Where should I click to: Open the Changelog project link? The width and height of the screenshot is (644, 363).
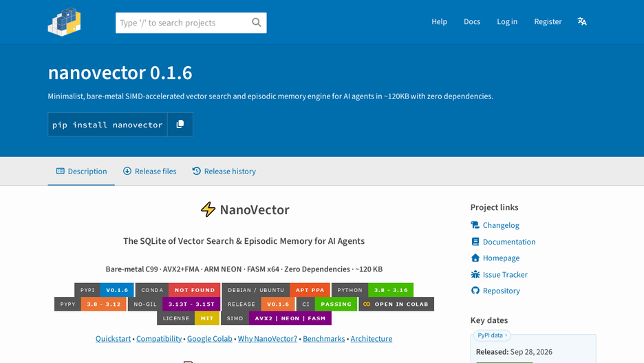pos(501,225)
